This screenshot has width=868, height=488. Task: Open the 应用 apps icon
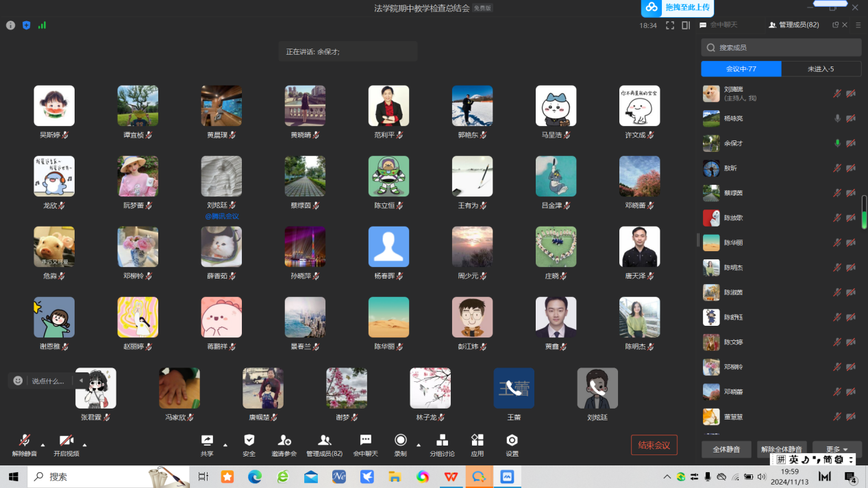[x=478, y=441]
